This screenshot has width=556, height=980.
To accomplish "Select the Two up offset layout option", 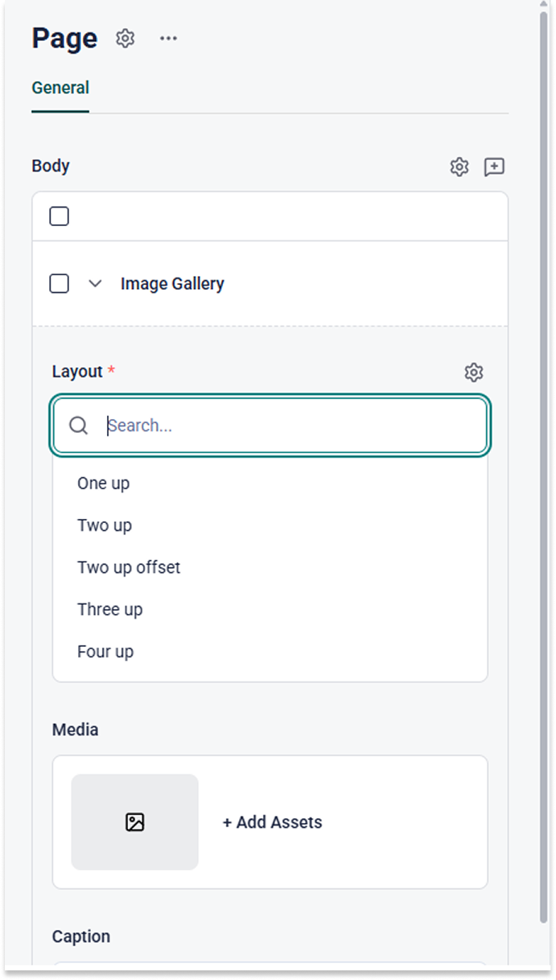I will point(129,567).
